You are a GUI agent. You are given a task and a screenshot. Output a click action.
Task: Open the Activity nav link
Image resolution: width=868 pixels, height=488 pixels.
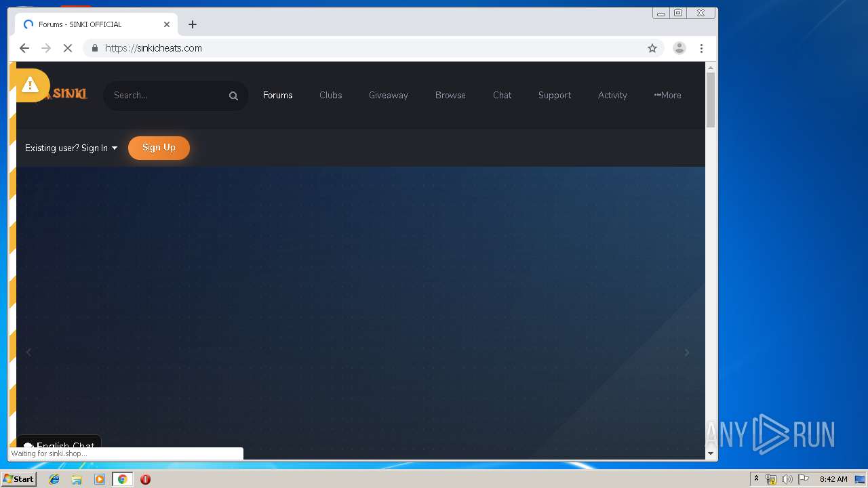612,96
